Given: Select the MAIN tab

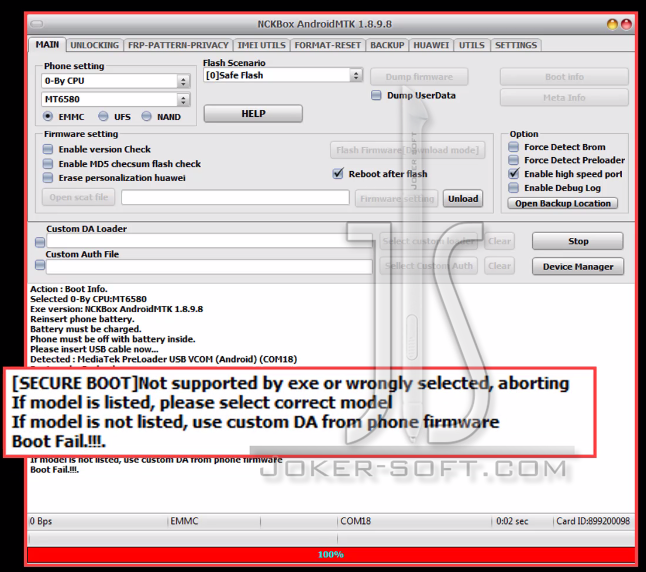Looking at the screenshot, I should [47, 45].
